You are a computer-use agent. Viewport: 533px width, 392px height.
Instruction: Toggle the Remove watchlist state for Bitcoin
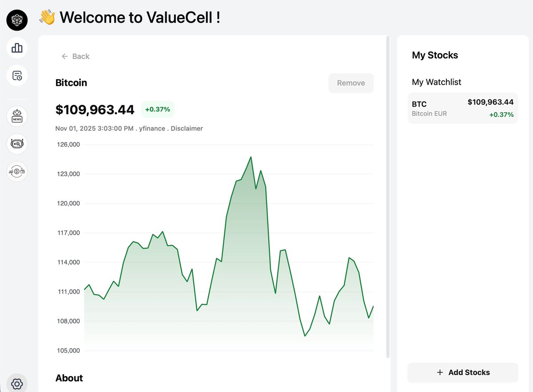pyautogui.click(x=351, y=83)
